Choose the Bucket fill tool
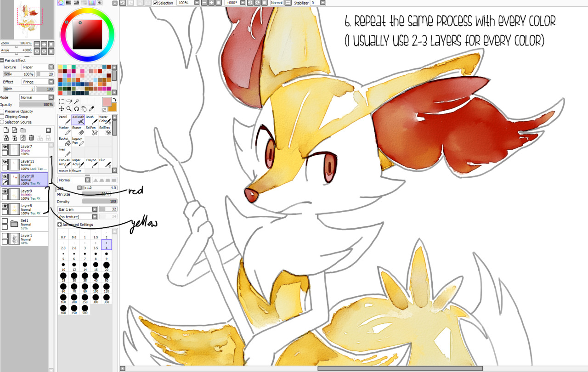 click(x=64, y=142)
